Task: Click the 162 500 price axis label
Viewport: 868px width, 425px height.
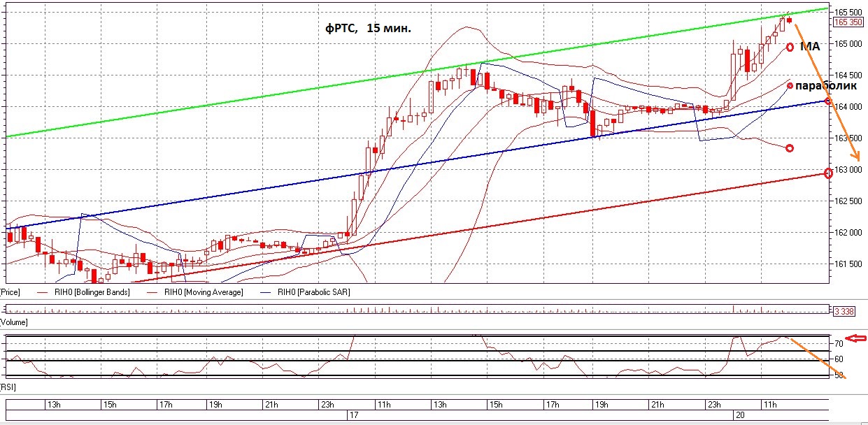Action: click(847, 201)
